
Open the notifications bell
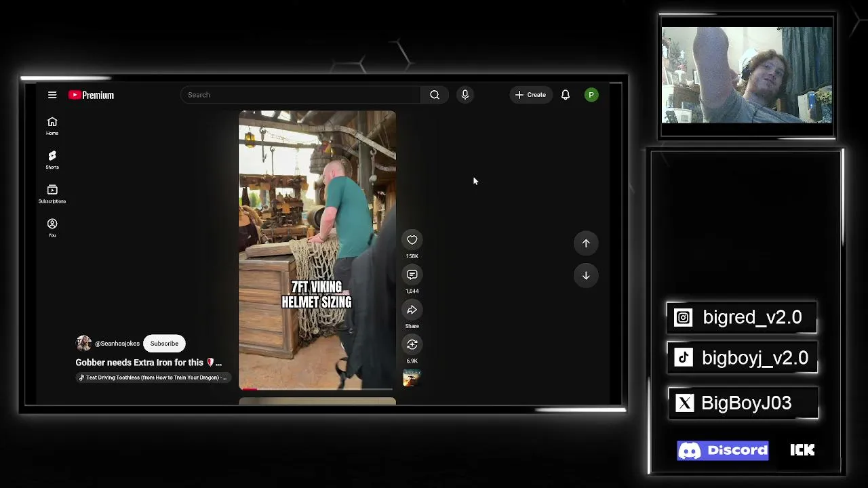click(x=566, y=95)
